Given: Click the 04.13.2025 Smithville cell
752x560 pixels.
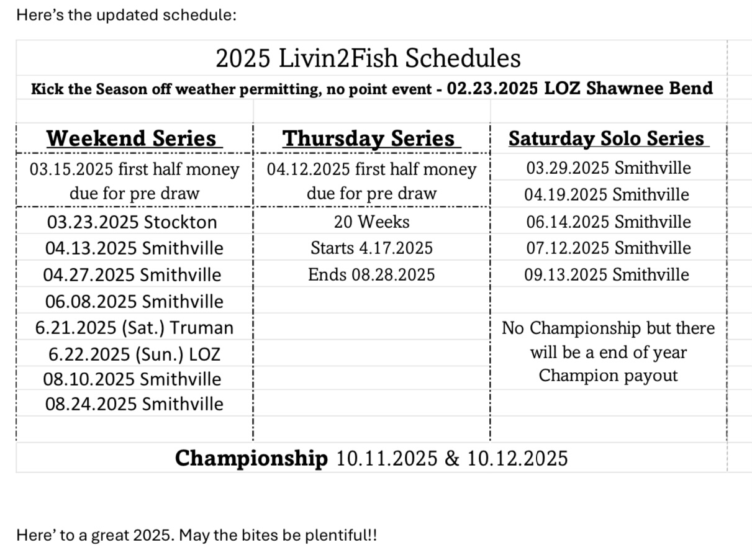Looking at the screenshot, I should (134, 248).
